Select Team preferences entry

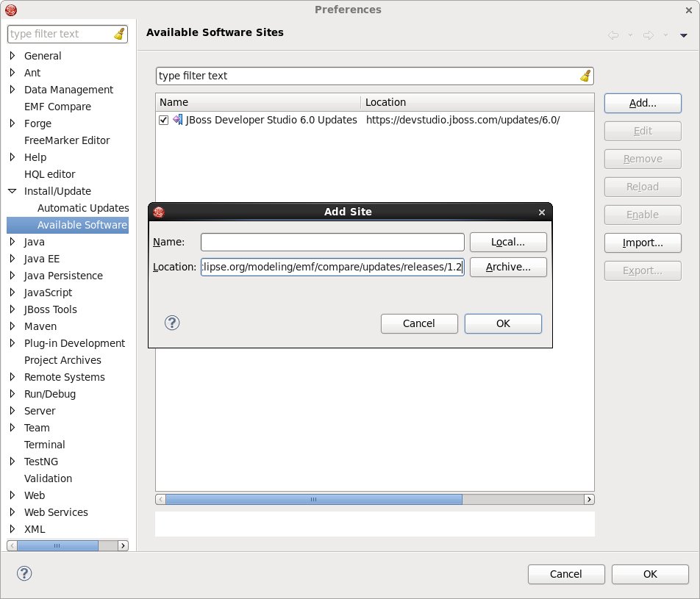point(37,428)
